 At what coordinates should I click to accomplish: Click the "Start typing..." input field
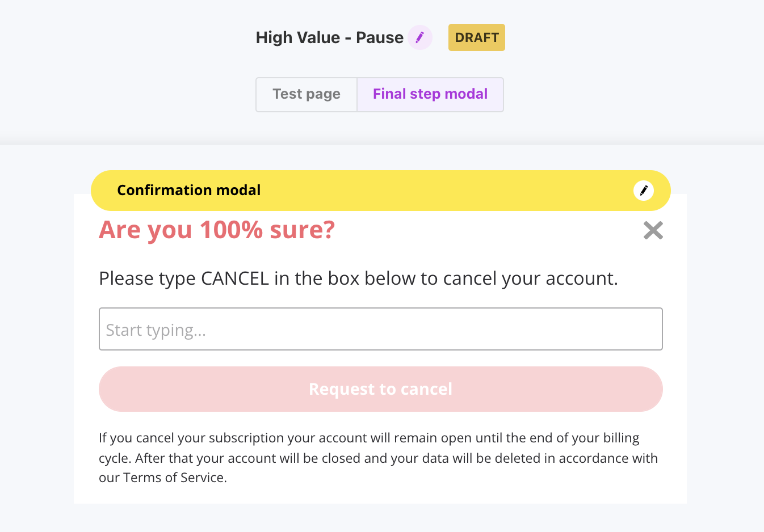380,330
